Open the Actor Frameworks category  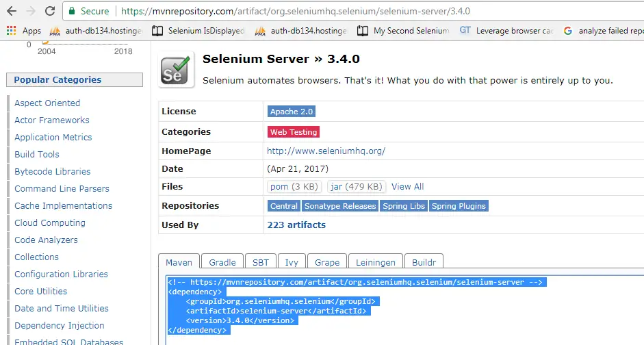click(x=52, y=120)
